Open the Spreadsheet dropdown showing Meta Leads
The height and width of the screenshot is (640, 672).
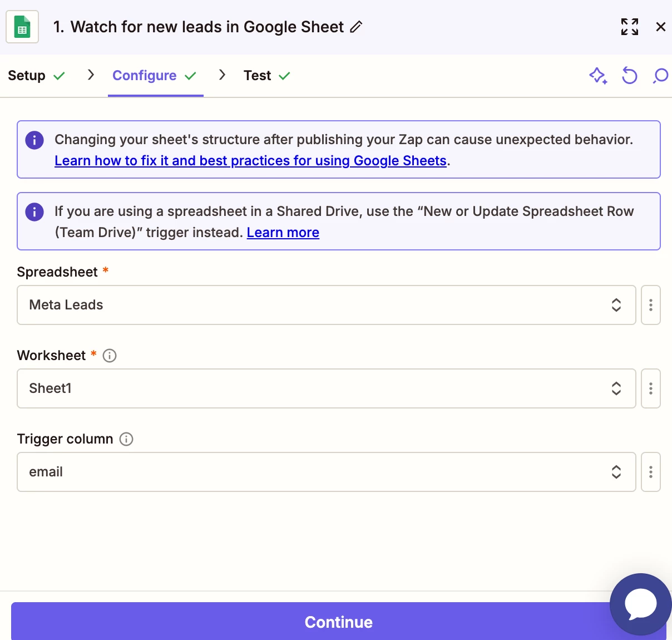(327, 305)
